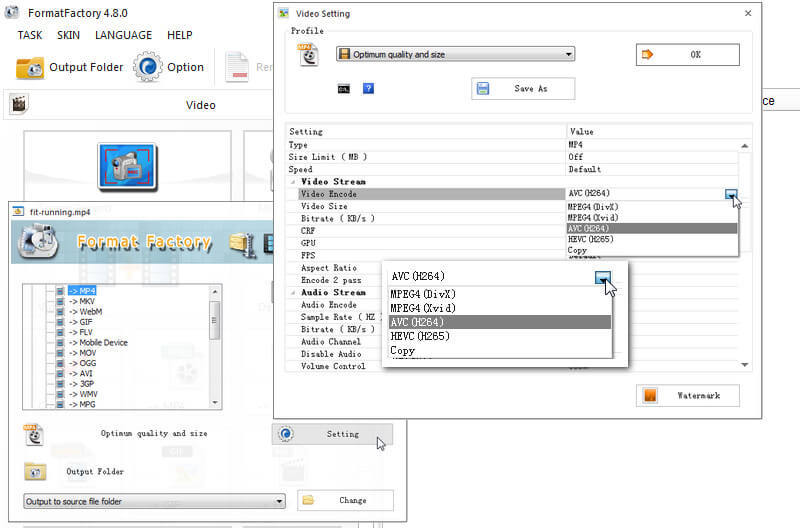Select -> WebM in the format tree

pyautogui.click(x=85, y=311)
